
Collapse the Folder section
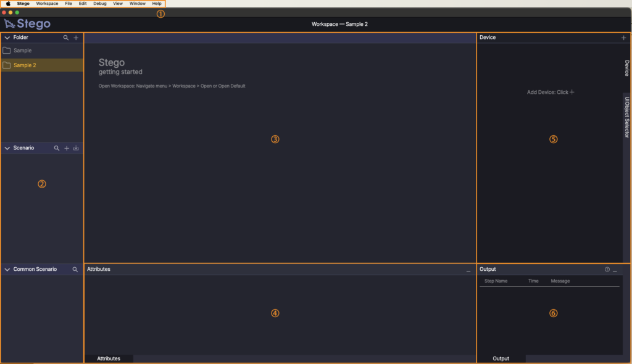tap(7, 38)
